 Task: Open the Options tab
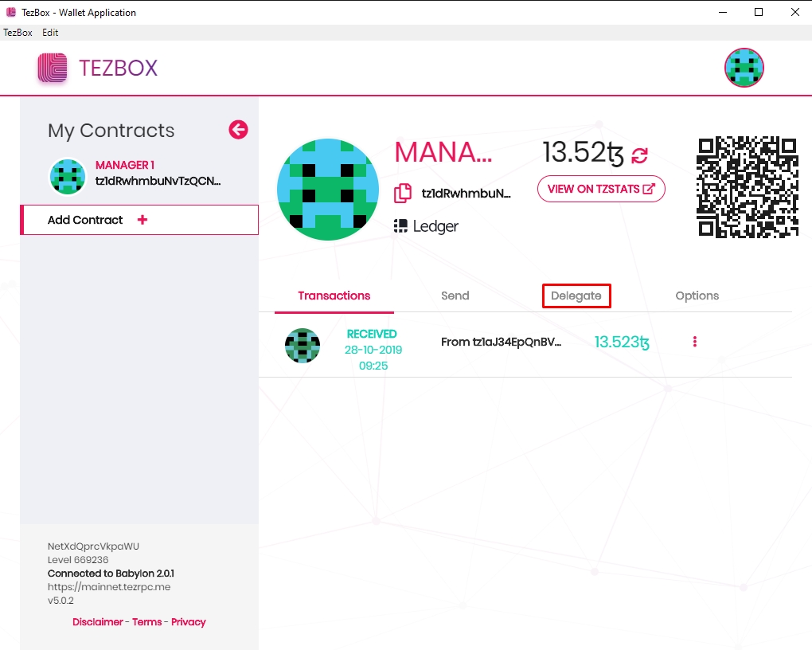(697, 296)
